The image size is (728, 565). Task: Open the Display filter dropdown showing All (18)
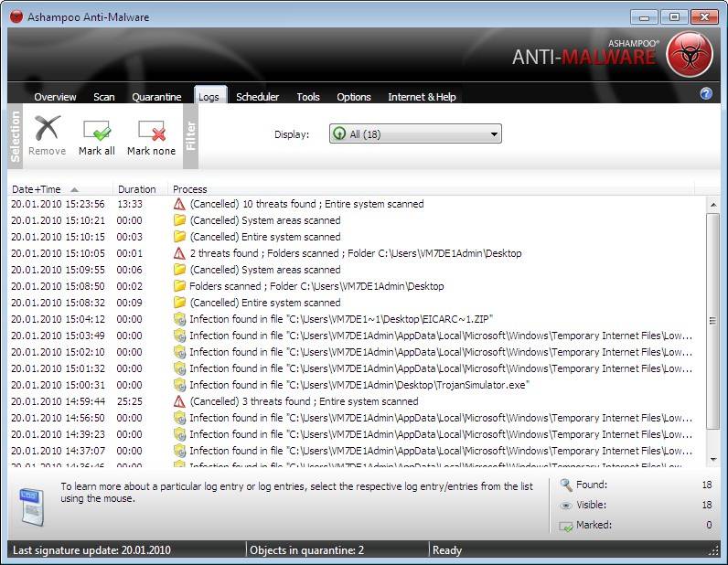(x=415, y=133)
